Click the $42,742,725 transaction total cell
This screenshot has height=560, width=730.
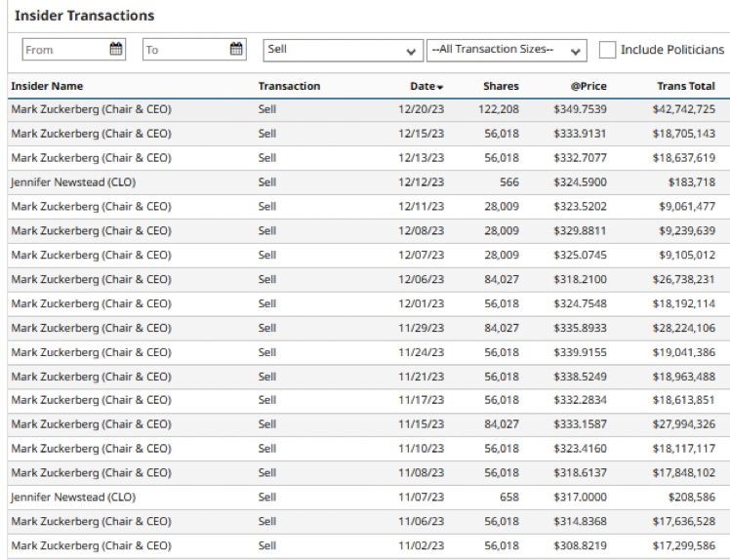click(683, 109)
